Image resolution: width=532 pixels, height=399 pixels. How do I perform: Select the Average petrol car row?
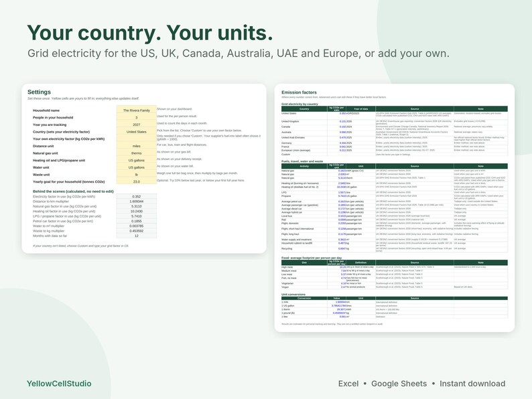pos(394,202)
